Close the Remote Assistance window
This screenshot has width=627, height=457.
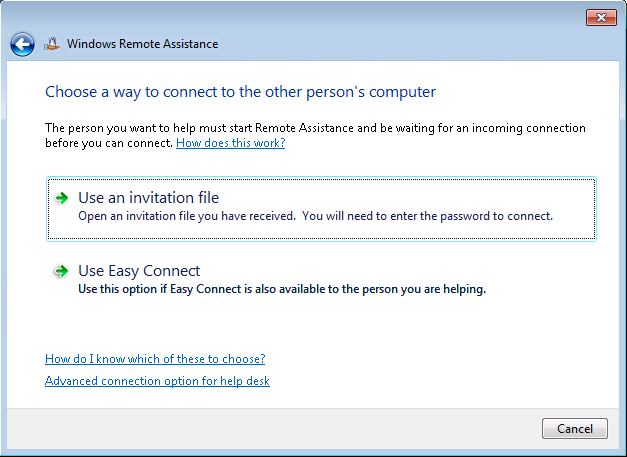[x=601, y=17]
